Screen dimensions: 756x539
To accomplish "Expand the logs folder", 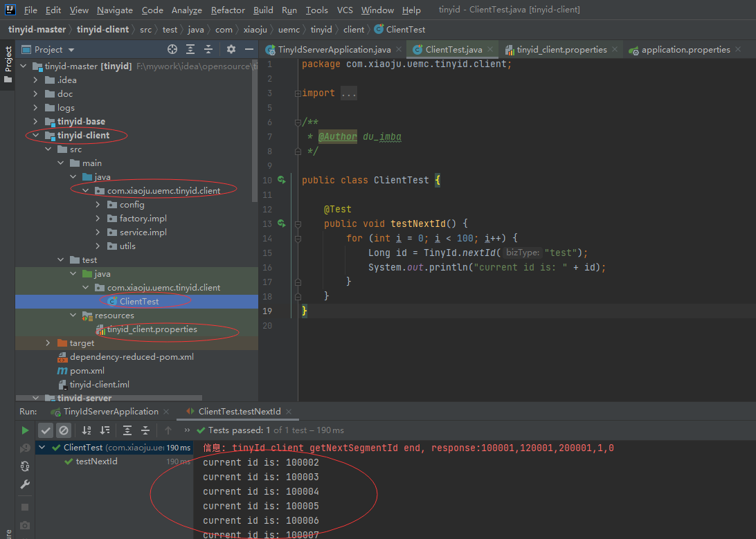I will 36,107.
